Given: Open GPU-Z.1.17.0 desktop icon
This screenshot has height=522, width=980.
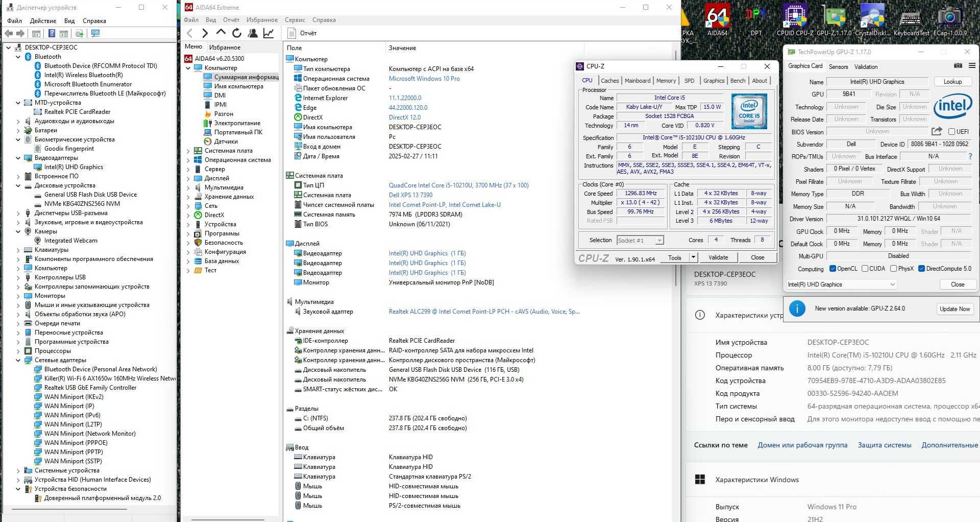Looking at the screenshot, I should click(x=834, y=19).
